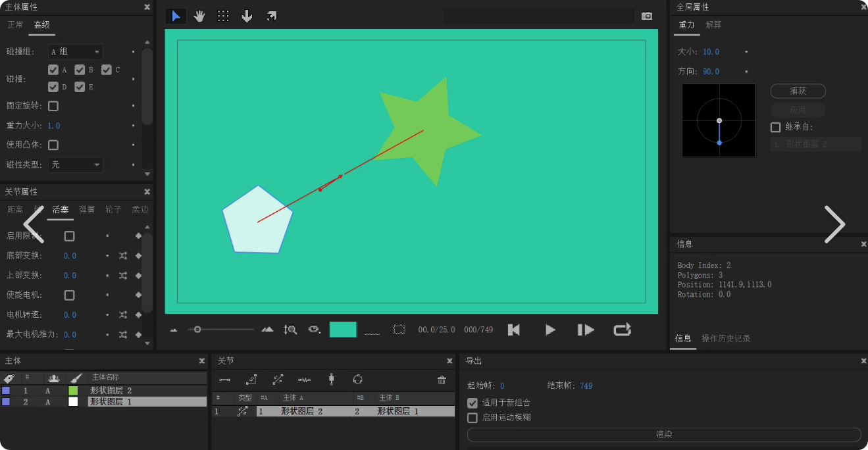Uncheck collision group E checkbox

coord(80,87)
